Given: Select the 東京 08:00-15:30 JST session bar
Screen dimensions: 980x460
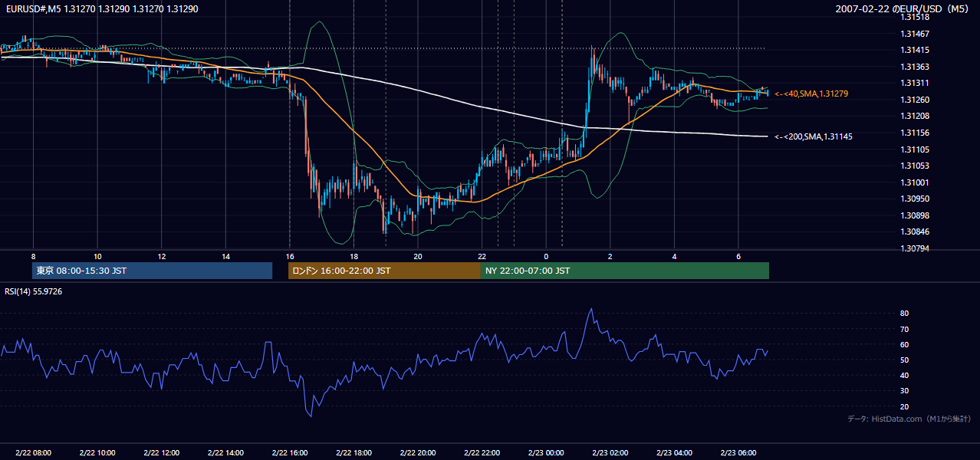Looking at the screenshot, I should point(152,271).
